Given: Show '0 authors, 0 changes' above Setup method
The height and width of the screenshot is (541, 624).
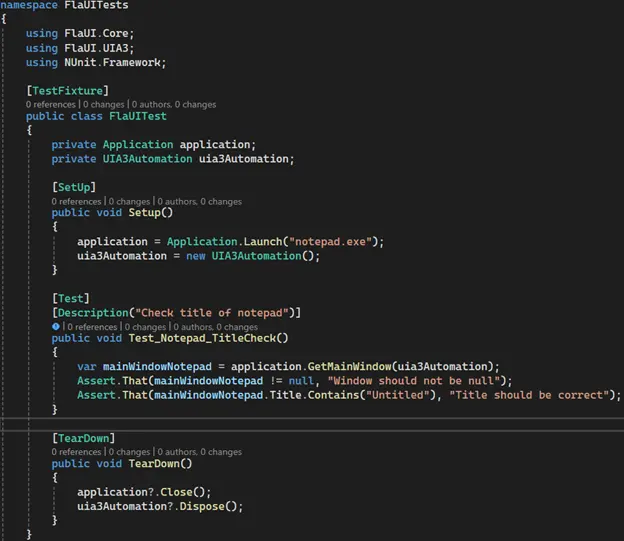Looking at the screenshot, I should point(200,201).
